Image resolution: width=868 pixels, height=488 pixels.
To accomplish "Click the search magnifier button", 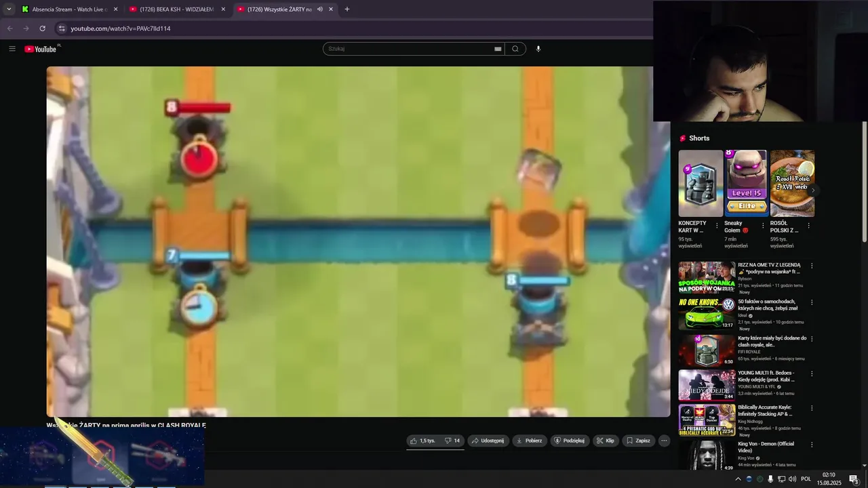I will (515, 49).
